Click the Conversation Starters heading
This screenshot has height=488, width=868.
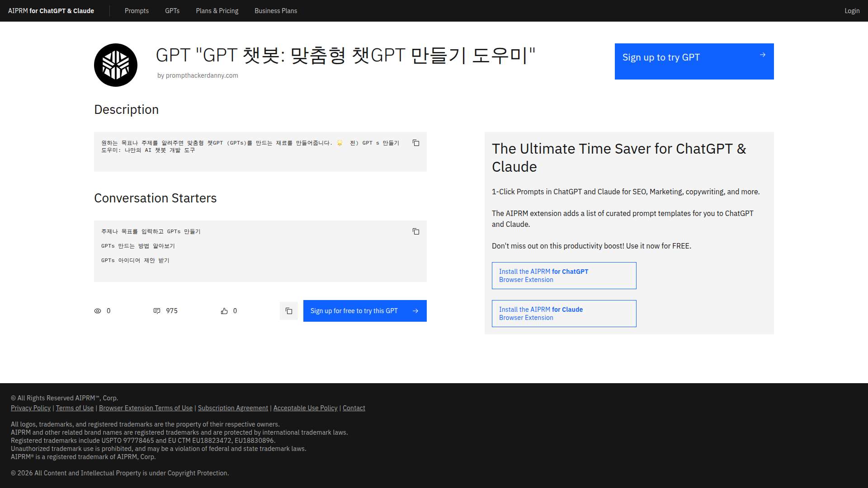click(x=155, y=198)
